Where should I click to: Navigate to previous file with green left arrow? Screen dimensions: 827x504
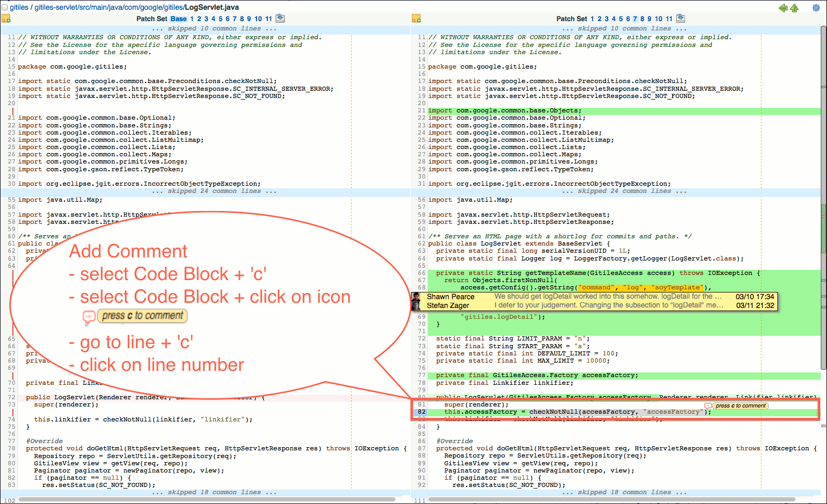783,8
